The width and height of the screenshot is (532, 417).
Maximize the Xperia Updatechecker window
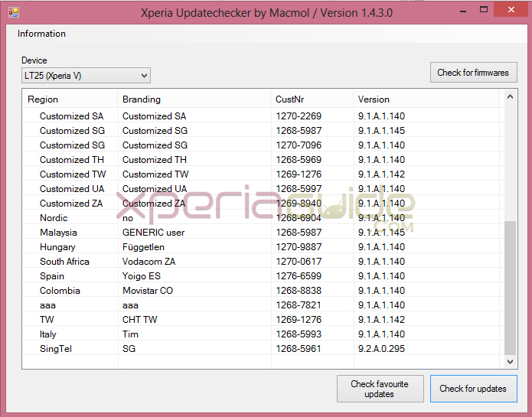pyautogui.click(x=484, y=10)
